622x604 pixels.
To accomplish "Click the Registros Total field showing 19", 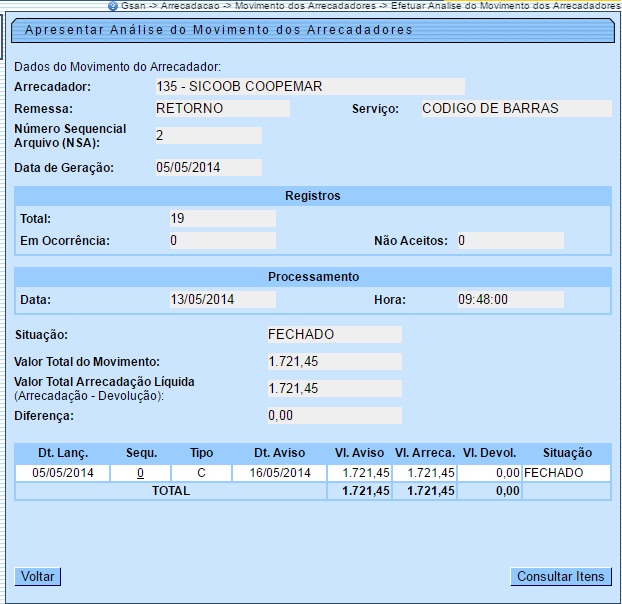I will point(221,218).
